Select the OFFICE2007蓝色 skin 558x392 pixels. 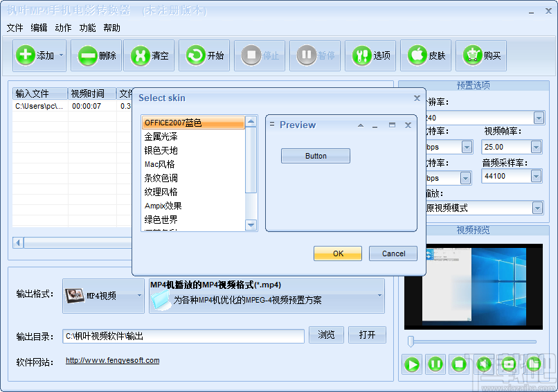[193, 123]
